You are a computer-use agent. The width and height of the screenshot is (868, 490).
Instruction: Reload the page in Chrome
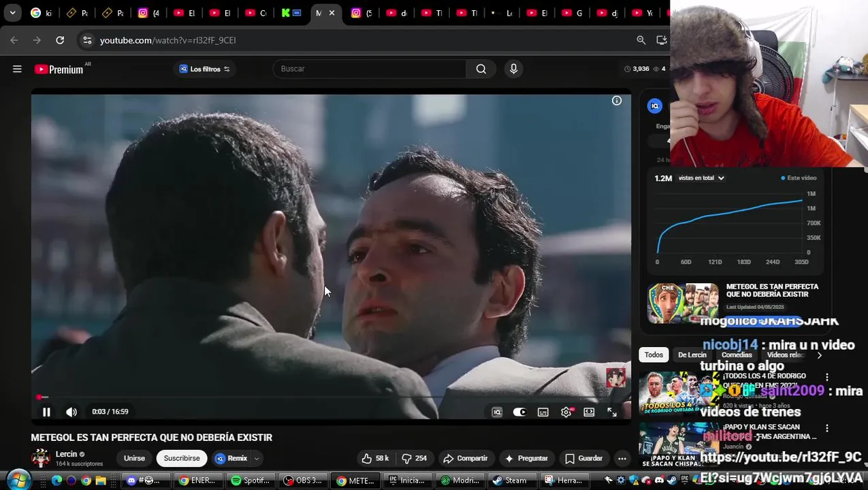click(x=60, y=40)
